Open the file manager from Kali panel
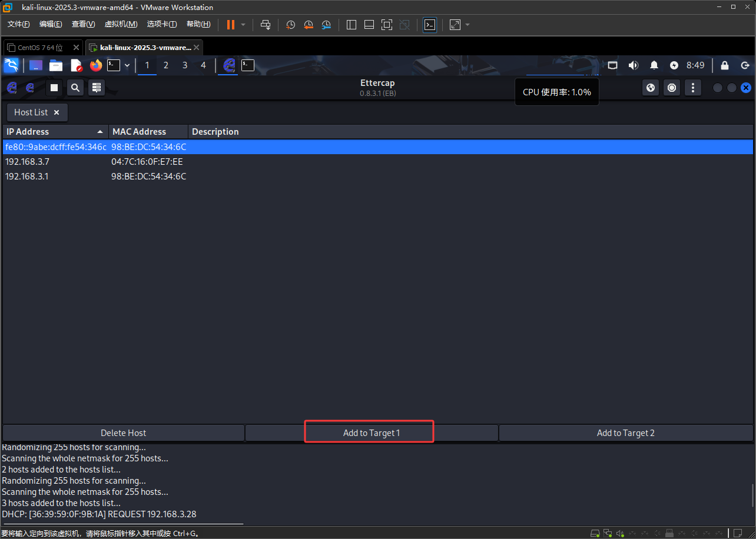This screenshot has height=539, width=756. 56,65
